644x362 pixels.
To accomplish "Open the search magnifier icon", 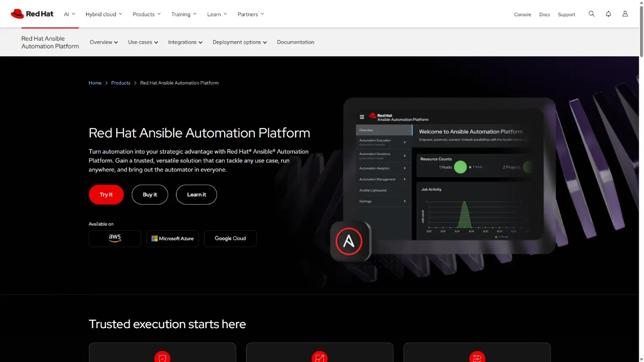I will (592, 14).
